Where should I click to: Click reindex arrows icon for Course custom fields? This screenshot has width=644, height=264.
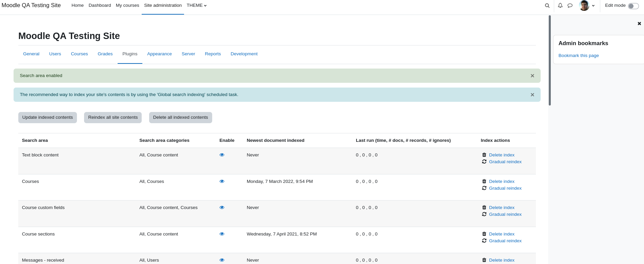[x=484, y=214]
